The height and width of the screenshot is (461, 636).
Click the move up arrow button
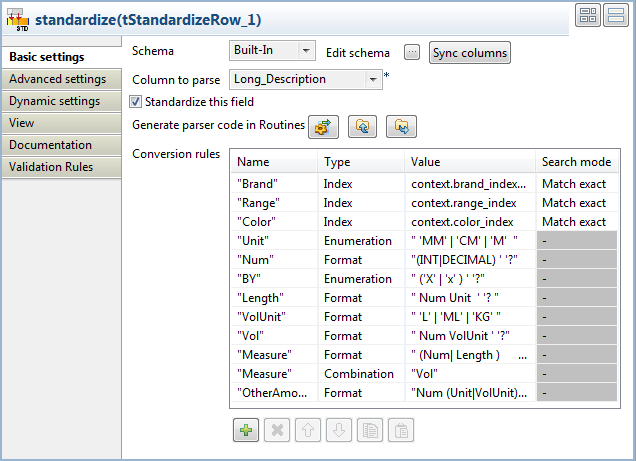coord(309,430)
